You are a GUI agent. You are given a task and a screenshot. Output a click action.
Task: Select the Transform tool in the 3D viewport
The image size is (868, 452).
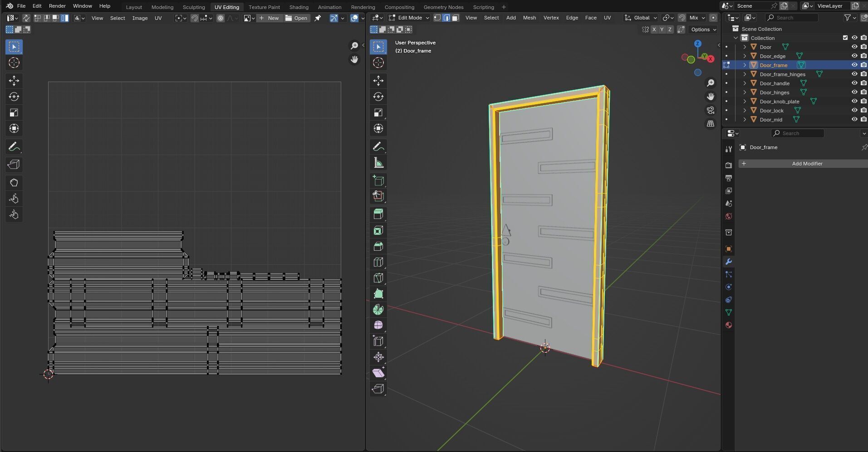click(x=378, y=128)
